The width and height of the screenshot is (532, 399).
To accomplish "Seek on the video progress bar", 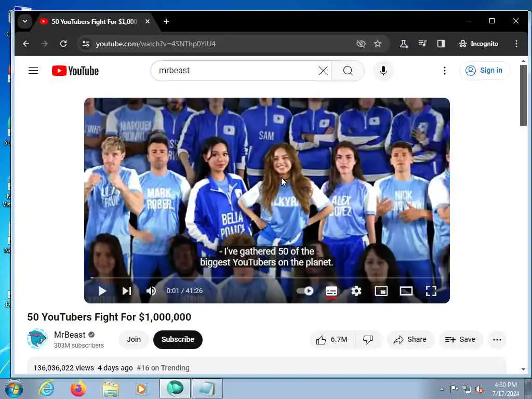I will 267,277.
